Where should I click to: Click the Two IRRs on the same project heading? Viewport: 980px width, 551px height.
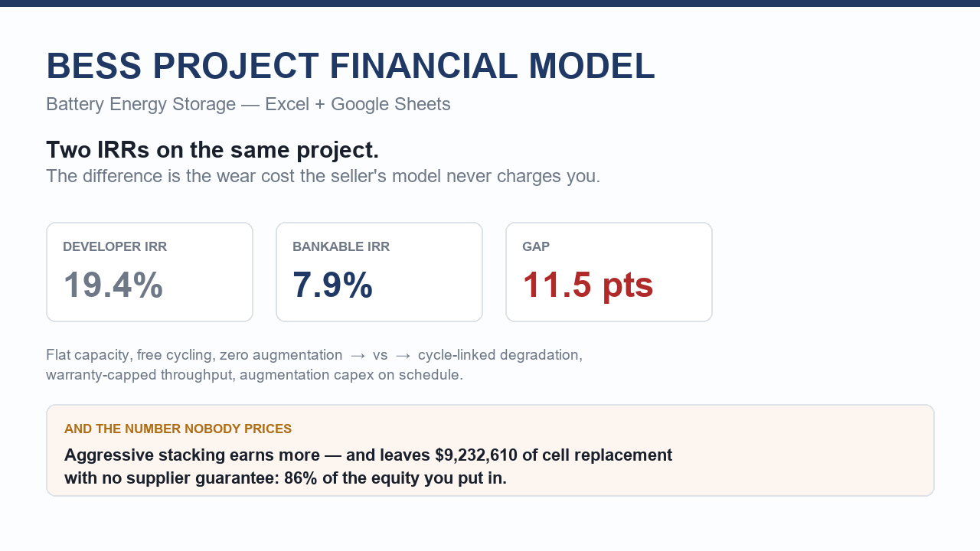click(x=213, y=150)
